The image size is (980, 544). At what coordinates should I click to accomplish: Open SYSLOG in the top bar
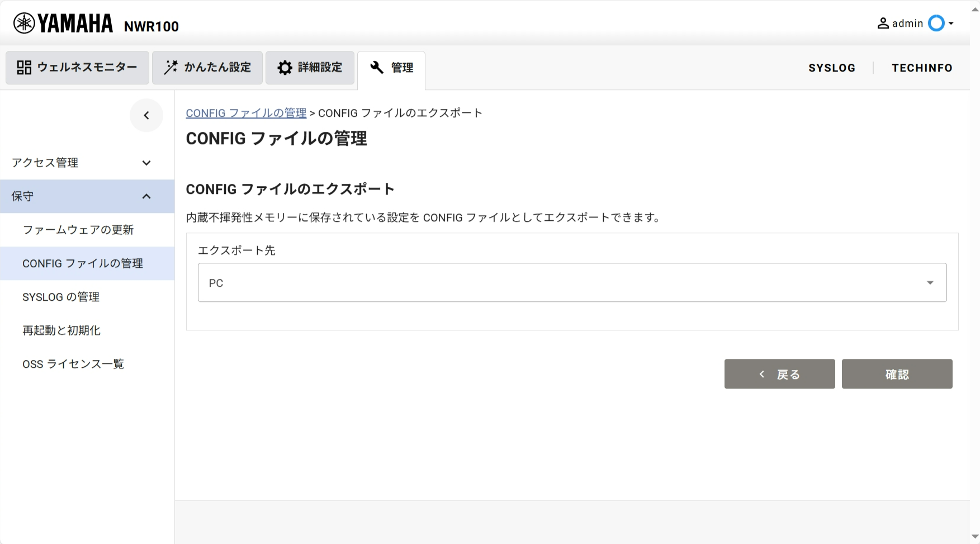point(831,68)
